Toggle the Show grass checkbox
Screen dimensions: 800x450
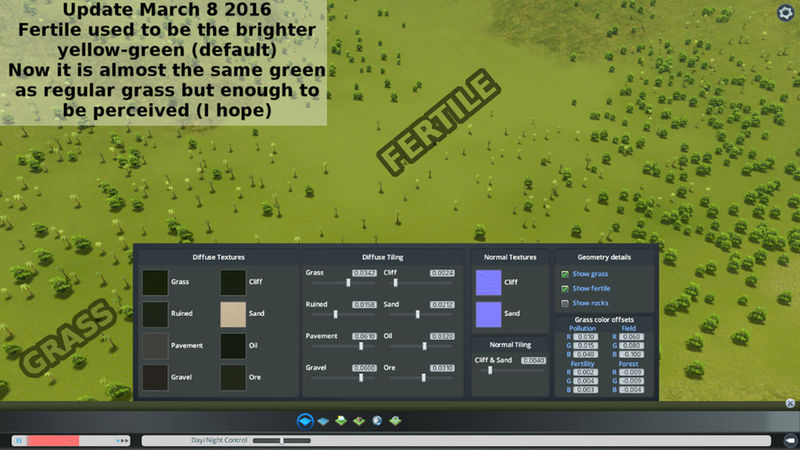point(565,274)
